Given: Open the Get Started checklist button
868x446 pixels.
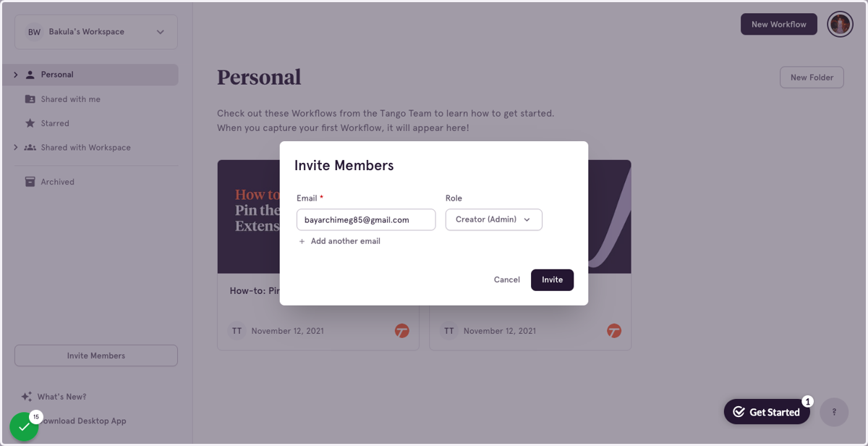Looking at the screenshot, I should [x=767, y=412].
